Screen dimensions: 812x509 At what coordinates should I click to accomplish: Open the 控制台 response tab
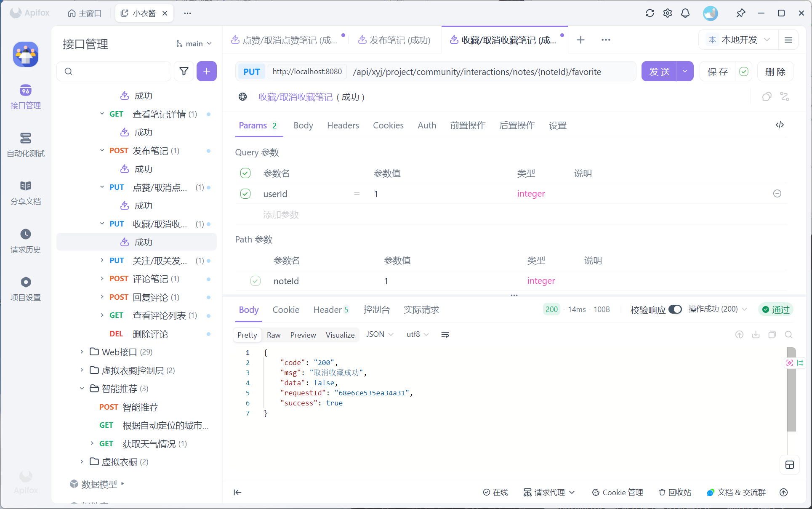coord(376,310)
